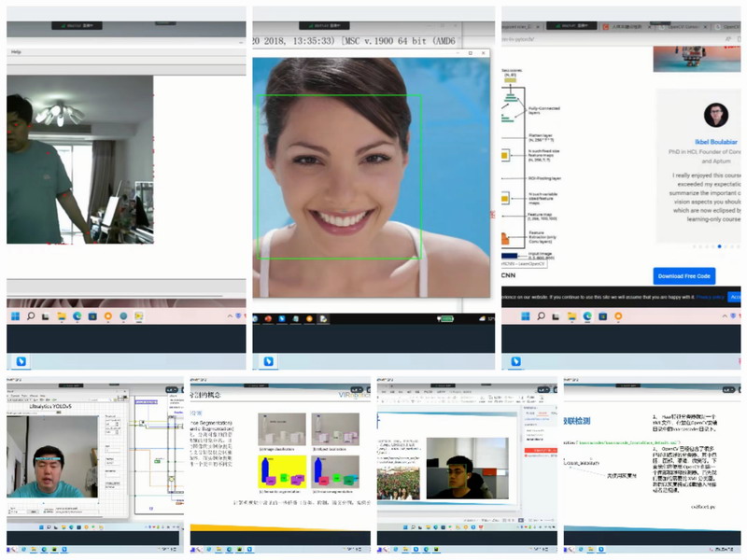Open File Explorer in top-left screenshot taskbar
The width and height of the screenshot is (747, 560).
(x=62, y=316)
